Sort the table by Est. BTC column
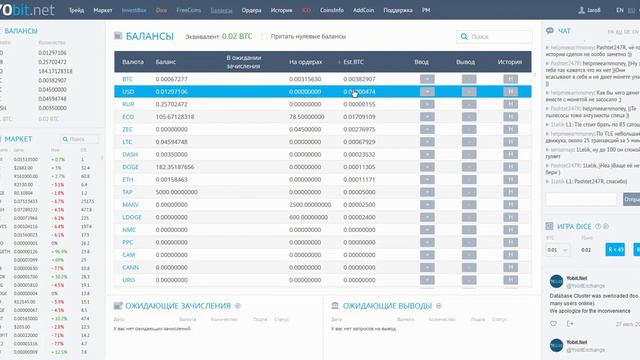 coord(353,62)
